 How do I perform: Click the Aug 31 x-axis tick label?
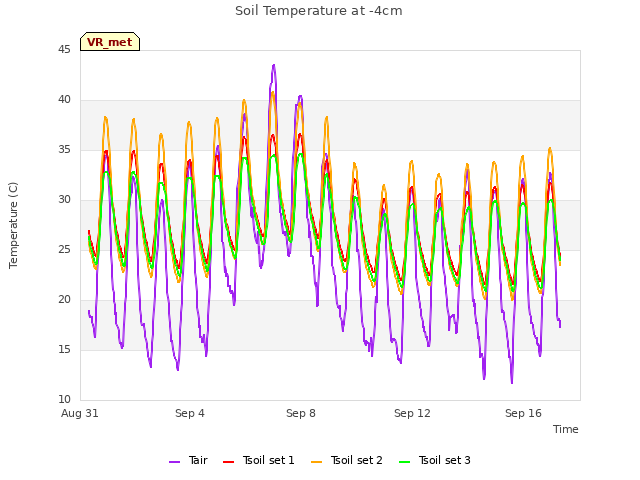point(80,413)
